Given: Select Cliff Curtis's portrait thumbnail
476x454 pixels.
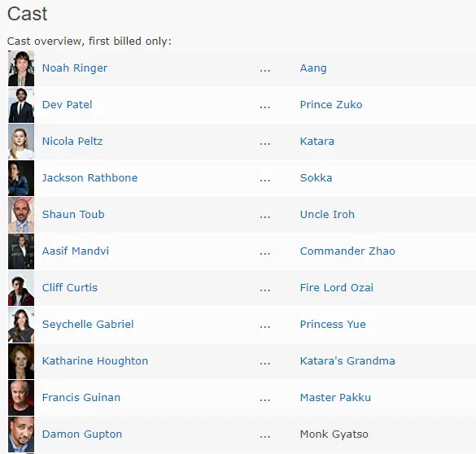Looking at the screenshot, I should pos(21,288).
